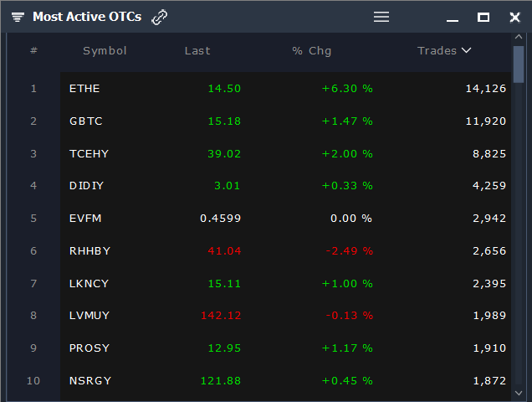The width and height of the screenshot is (532, 402).
Task: Sort by the Last column header
Action: pyautogui.click(x=197, y=50)
